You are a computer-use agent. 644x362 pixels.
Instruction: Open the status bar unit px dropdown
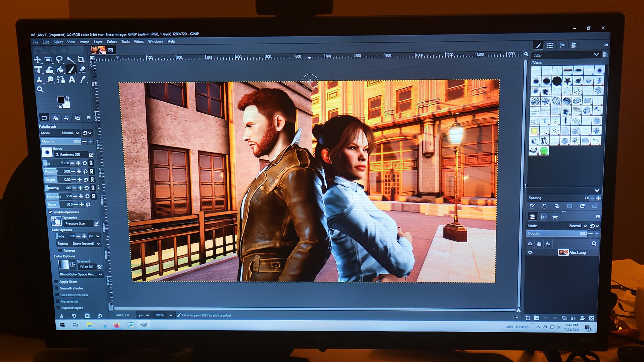click(x=144, y=315)
